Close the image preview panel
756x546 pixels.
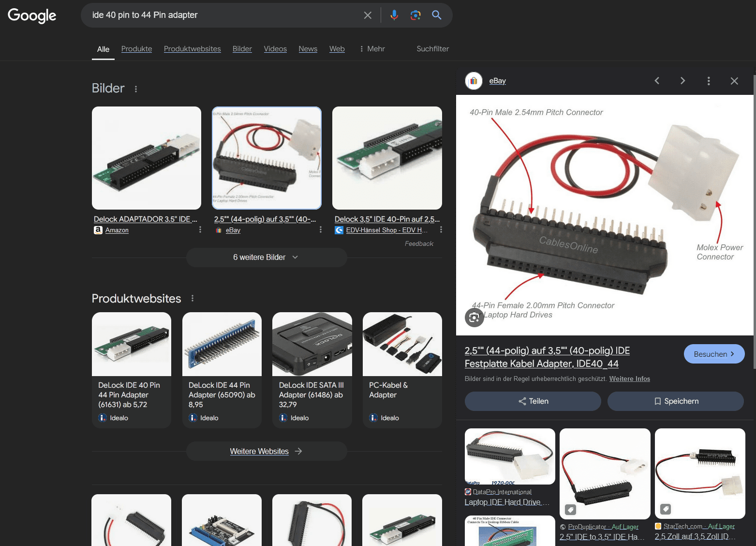pos(734,81)
